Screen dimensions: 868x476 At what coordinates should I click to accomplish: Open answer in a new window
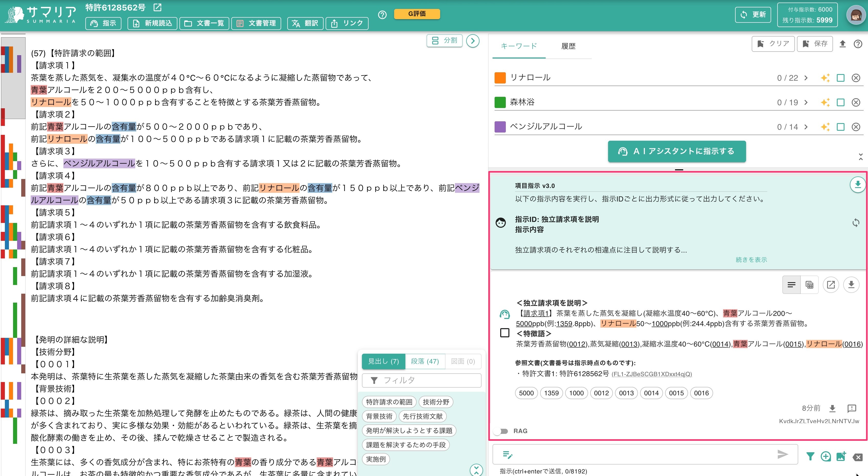tap(831, 285)
